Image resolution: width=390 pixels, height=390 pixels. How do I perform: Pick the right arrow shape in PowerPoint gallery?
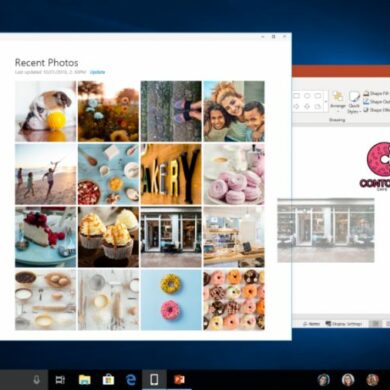296,107
